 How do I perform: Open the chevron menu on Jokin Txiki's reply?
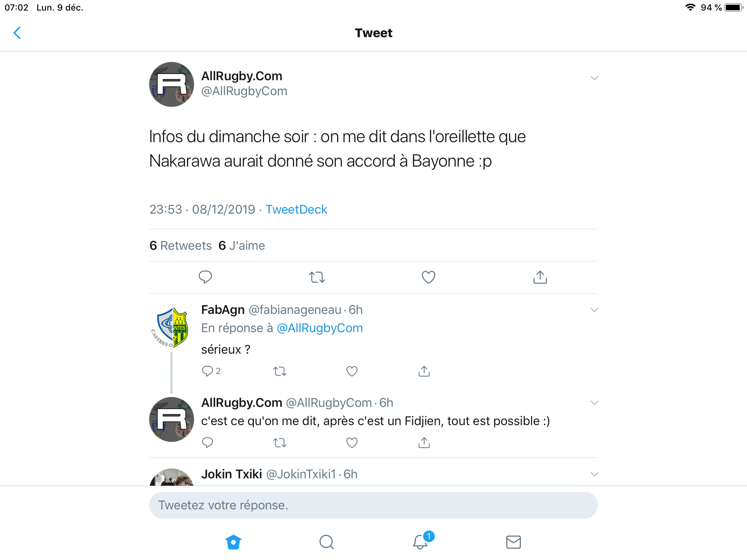pyautogui.click(x=594, y=474)
